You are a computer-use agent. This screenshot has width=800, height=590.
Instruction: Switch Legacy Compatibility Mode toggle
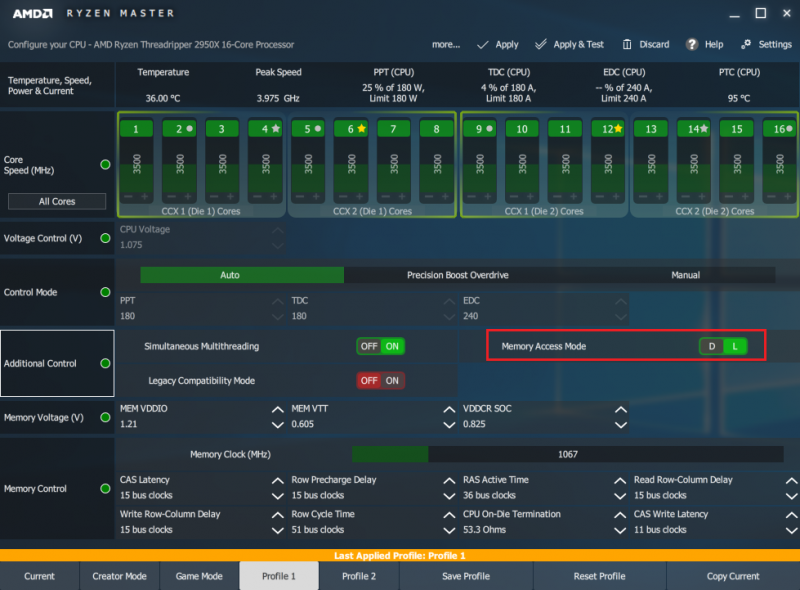381,381
